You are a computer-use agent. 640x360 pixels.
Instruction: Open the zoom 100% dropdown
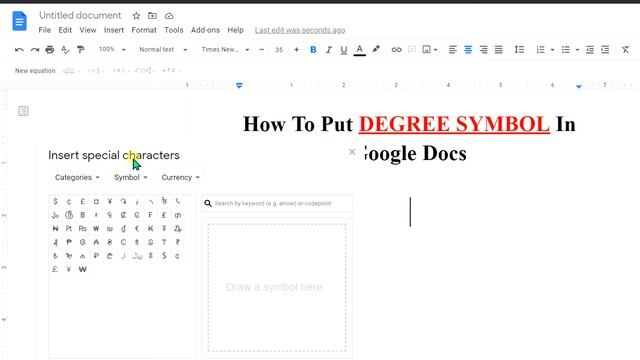[x=112, y=49]
